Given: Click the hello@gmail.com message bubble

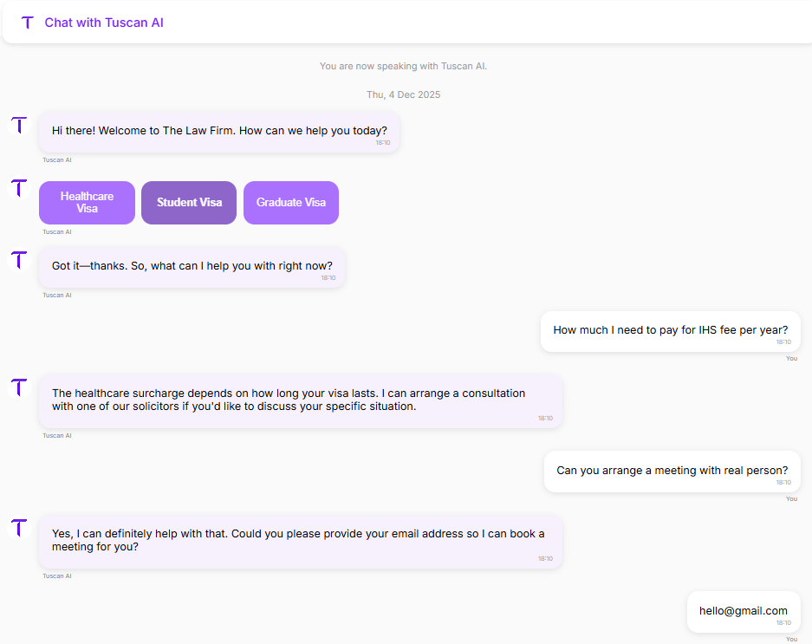Looking at the screenshot, I should coord(743,611).
